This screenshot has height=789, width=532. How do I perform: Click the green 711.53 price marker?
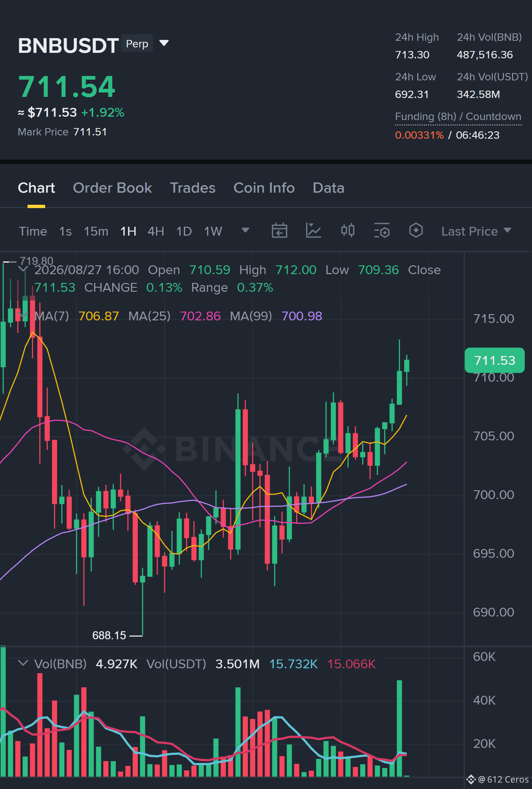pos(495,360)
